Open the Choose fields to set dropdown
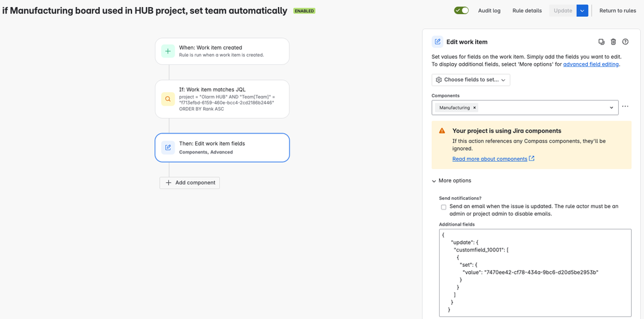This screenshot has width=644, height=319. coord(471,80)
